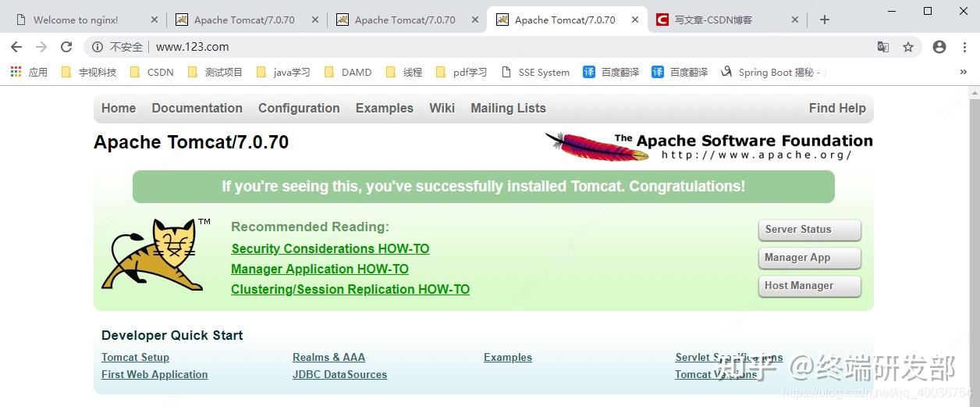Image resolution: width=980 pixels, height=407 pixels.
Task: Bookmark this page with the star icon
Action: 908,47
